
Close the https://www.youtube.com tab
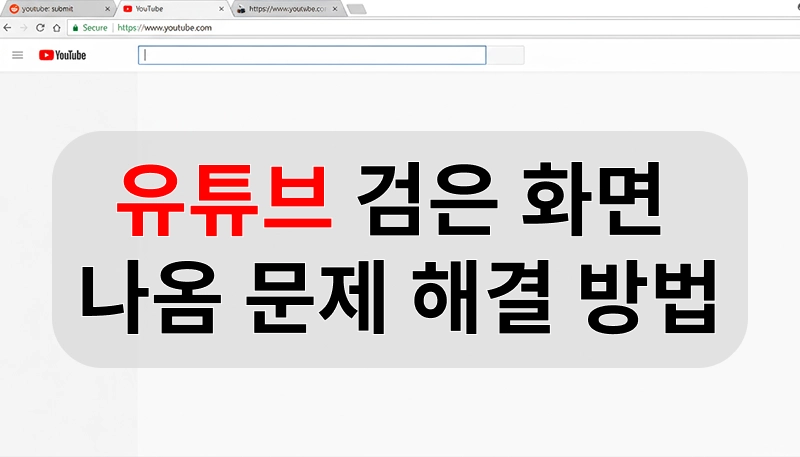[335, 9]
